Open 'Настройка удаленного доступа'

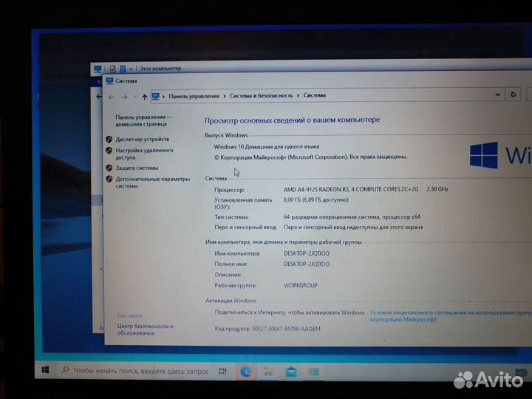tap(144, 154)
